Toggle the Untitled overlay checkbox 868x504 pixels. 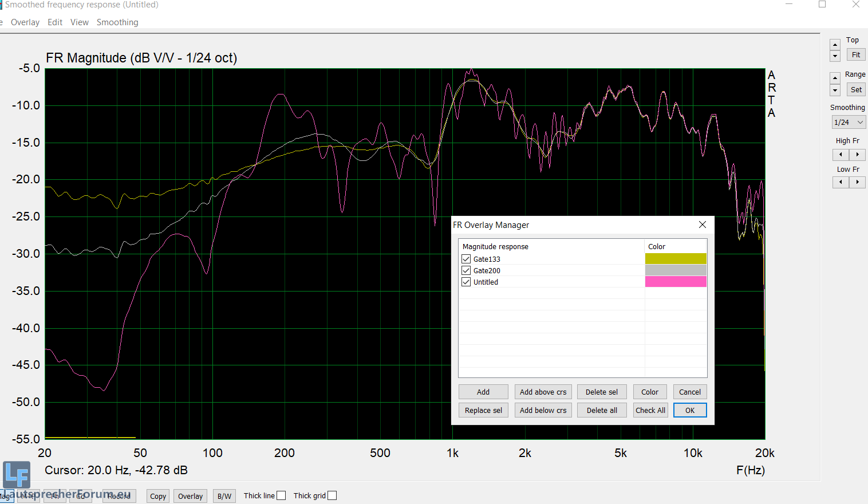click(x=466, y=282)
